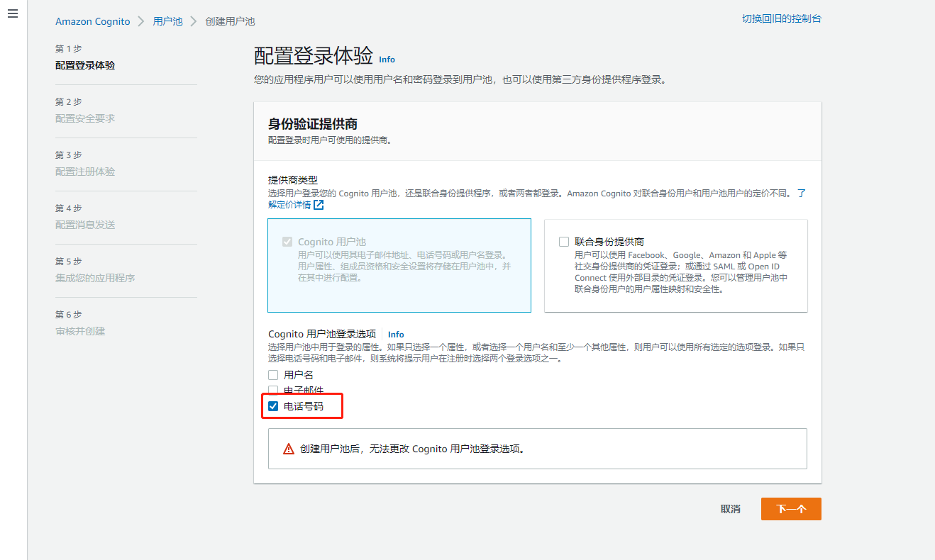Click the 提供商类型 label

pyautogui.click(x=293, y=181)
